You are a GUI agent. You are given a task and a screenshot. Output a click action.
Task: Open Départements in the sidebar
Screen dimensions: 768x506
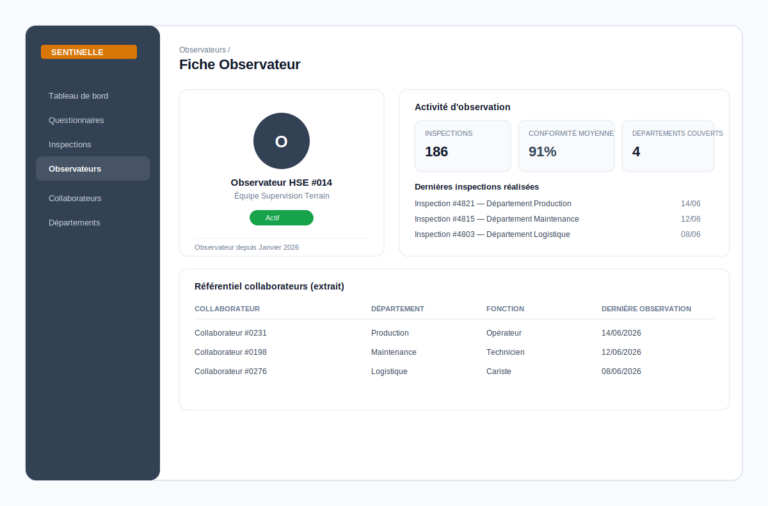point(74,223)
